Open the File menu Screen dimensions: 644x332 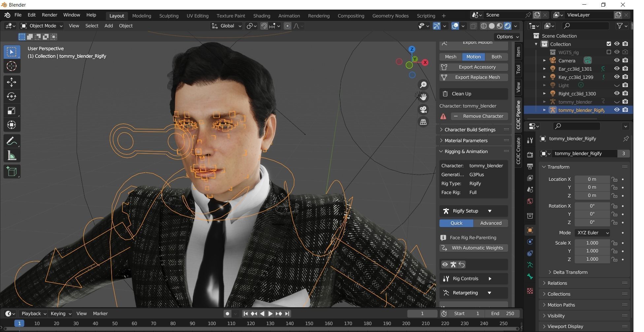coord(18,15)
